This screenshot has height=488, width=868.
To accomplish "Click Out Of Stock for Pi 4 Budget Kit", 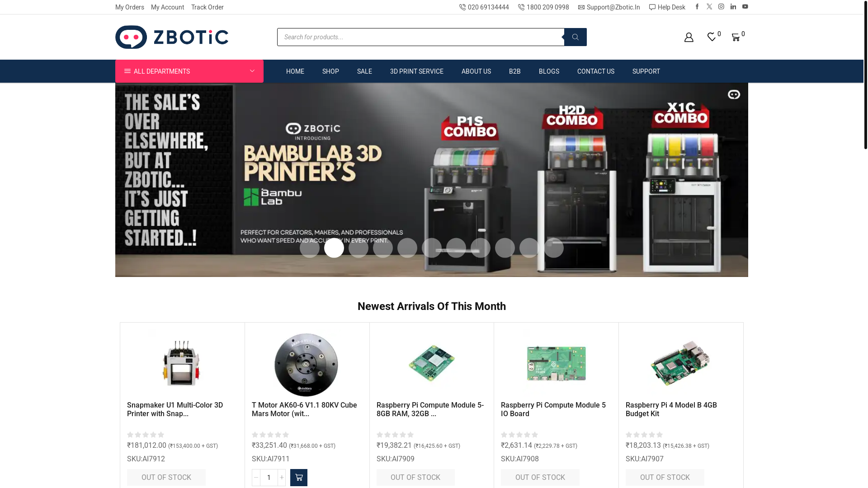I will coord(665,478).
